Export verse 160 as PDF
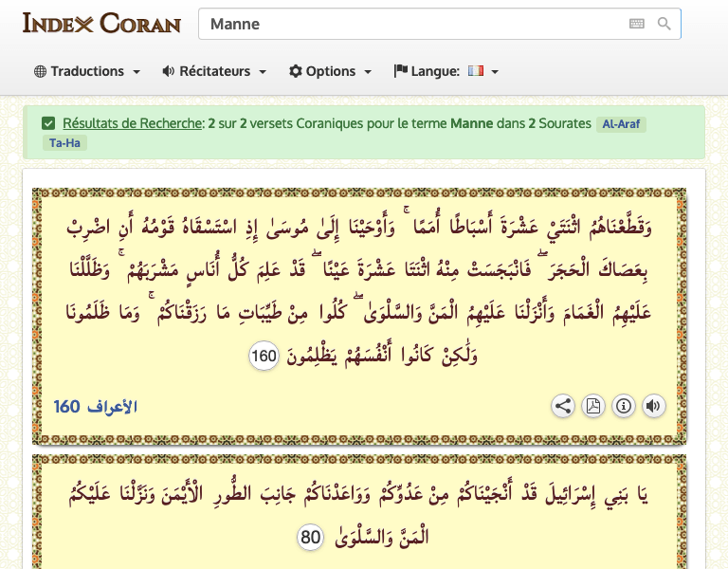This screenshot has width=728, height=569. (592, 407)
